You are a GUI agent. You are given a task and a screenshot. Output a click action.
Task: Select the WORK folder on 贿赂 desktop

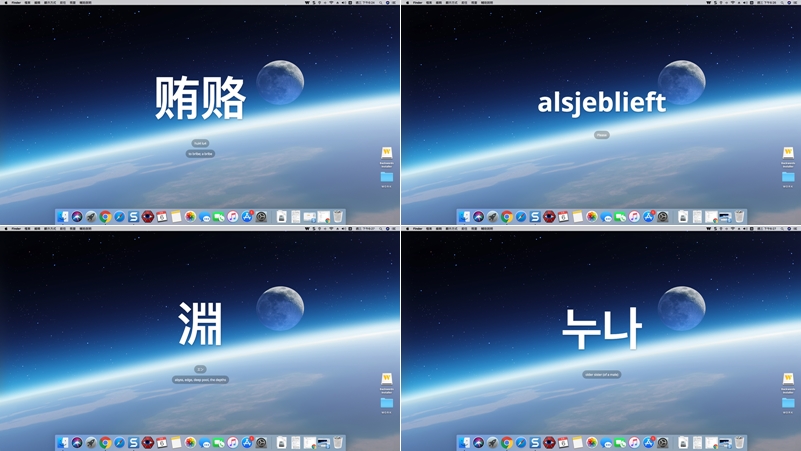[387, 179]
